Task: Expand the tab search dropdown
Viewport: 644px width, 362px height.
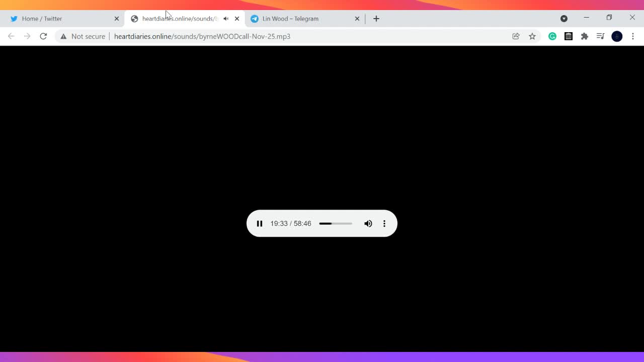Action: 564,19
